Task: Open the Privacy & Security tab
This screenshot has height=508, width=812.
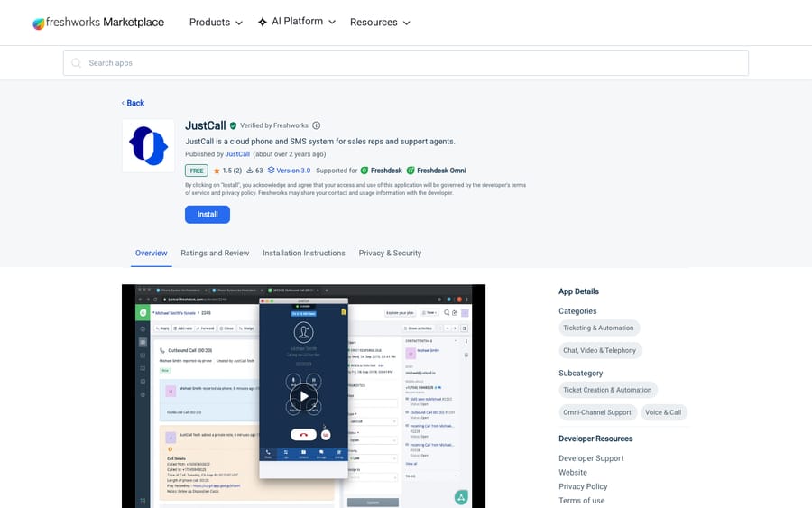Action: (x=390, y=254)
